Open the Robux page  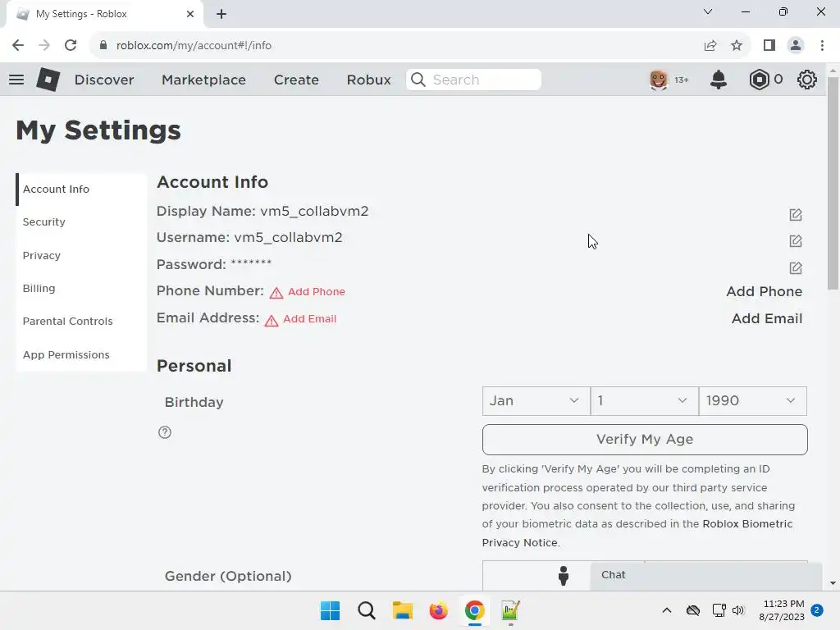368,80
